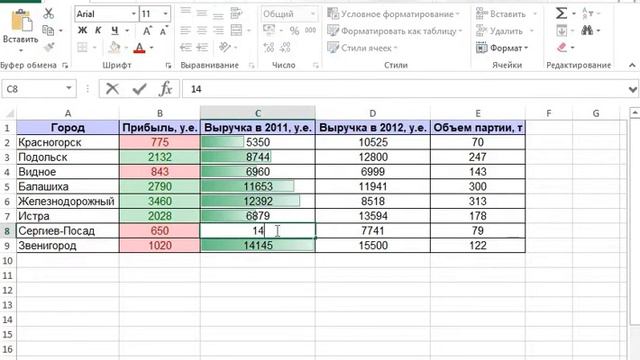Click the Clear eraser icon
Screen dimensions: 640x360
(x=562, y=48)
